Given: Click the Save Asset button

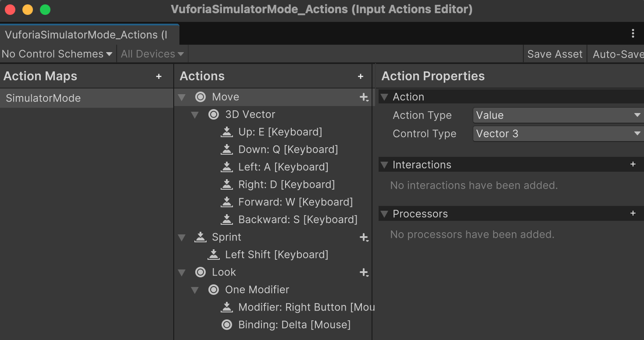Looking at the screenshot, I should (555, 54).
